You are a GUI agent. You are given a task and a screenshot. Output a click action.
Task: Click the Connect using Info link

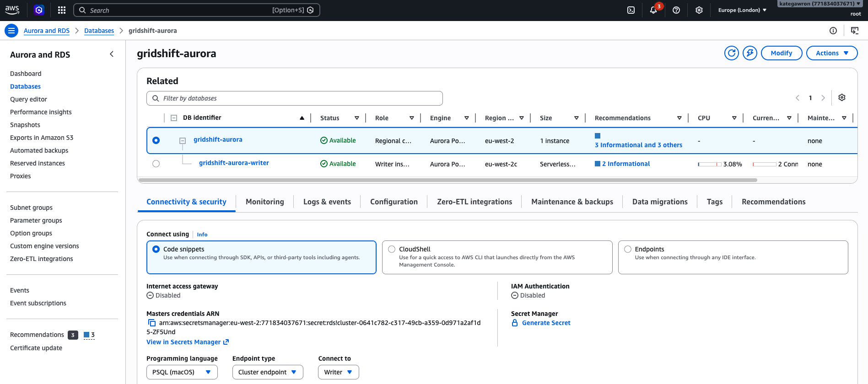pos(202,235)
